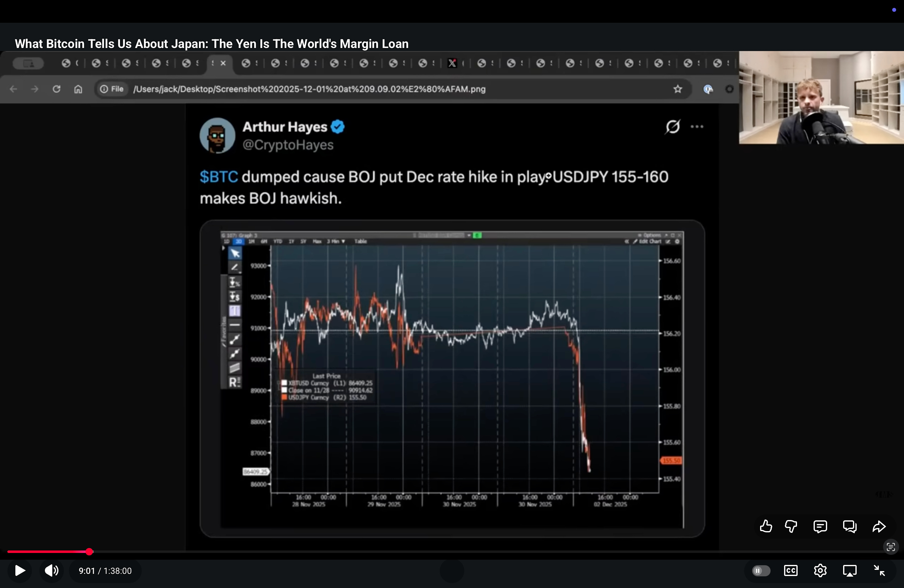Toggle the autoplay switch
Image resolution: width=904 pixels, height=588 pixels.
click(761, 570)
